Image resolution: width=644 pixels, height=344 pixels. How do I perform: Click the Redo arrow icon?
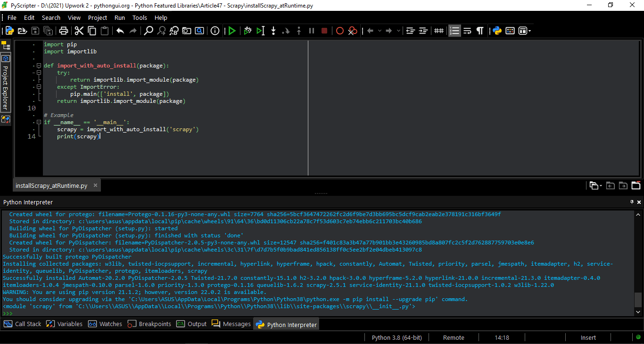(133, 31)
